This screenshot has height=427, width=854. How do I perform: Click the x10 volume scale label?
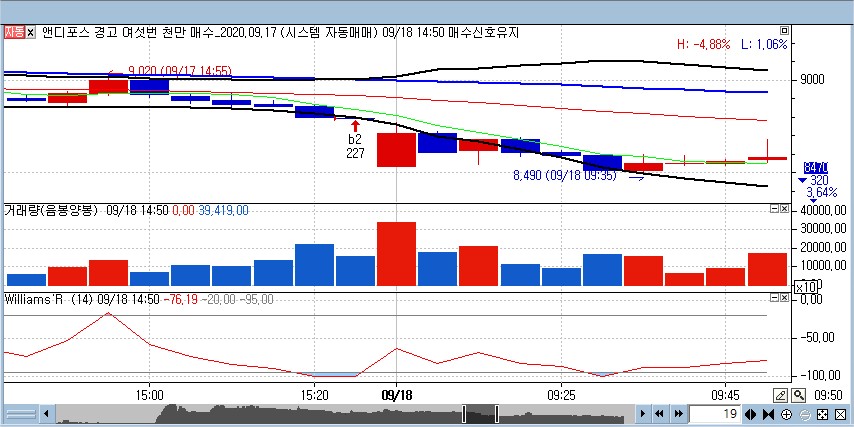tap(806, 287)
